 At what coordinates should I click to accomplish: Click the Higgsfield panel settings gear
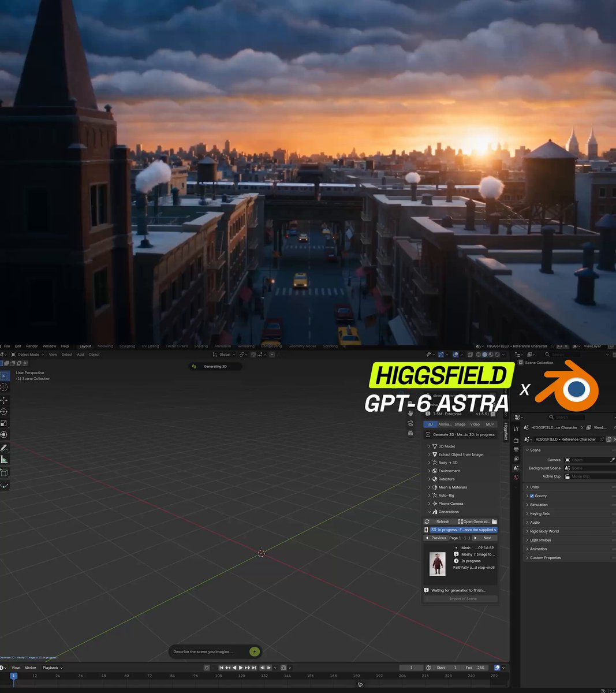pyautogui.click(x=493, y=414)
